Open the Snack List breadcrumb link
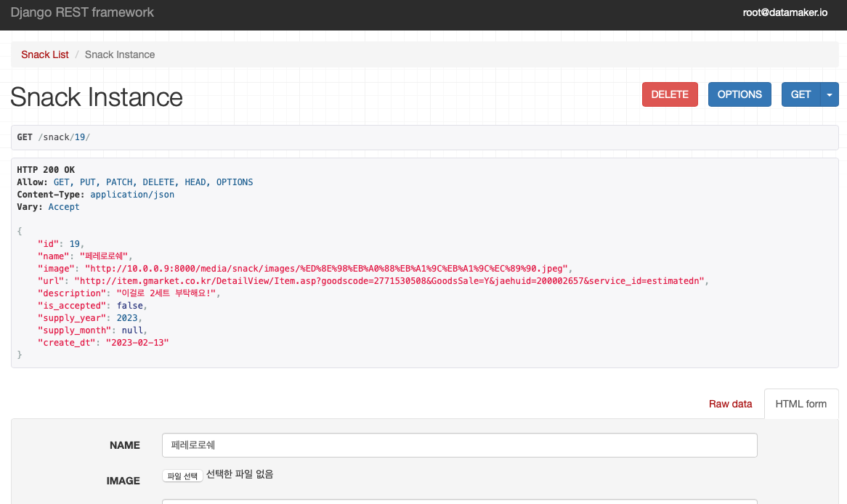This screenshot has width=847, height=504. click(45, 54)
